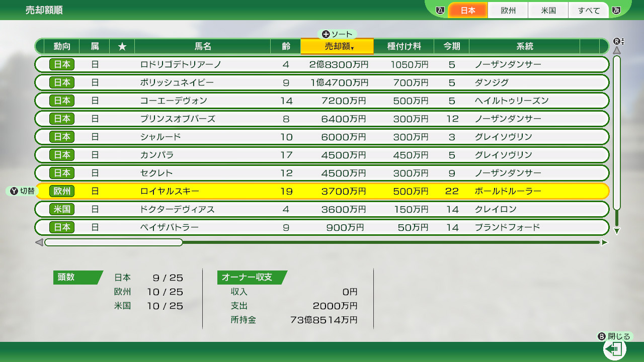Click the 閉じる close button

(x=614, y=336)
